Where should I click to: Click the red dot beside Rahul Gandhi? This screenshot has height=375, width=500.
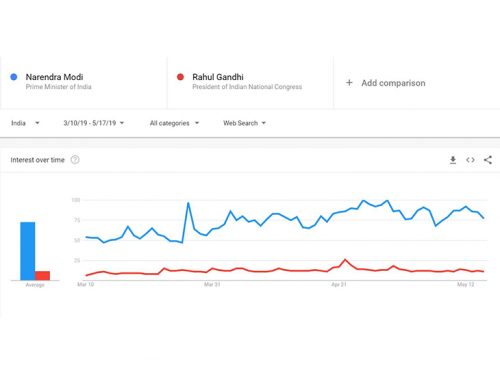point(180,77)
